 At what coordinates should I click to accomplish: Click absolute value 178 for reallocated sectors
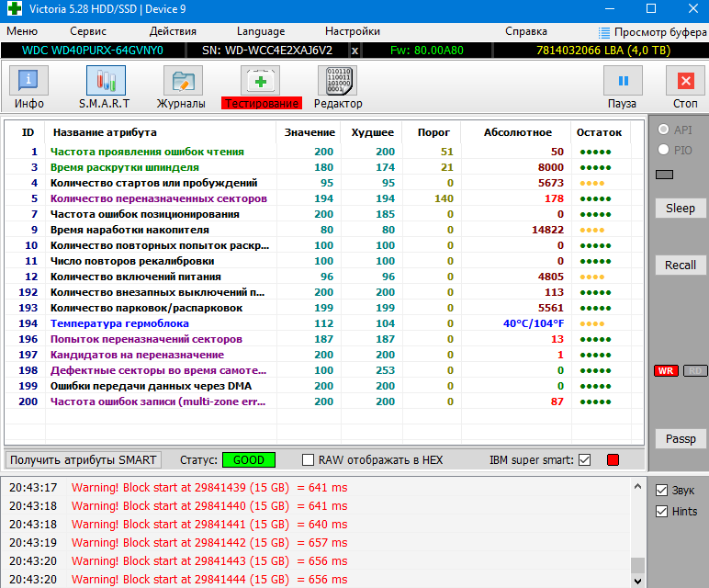(554, 198)
